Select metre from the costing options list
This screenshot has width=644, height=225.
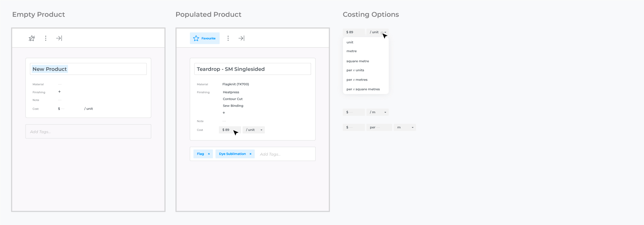click(352, 51)
